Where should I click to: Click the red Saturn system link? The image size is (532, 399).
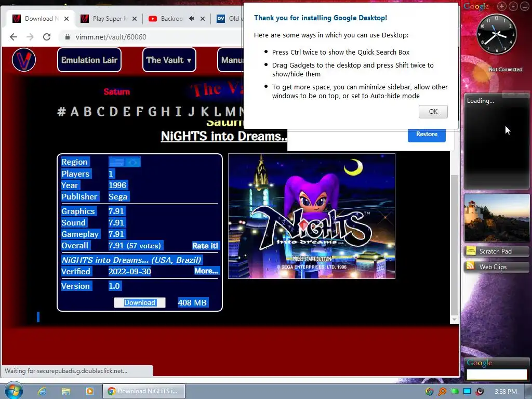[117, 91]
